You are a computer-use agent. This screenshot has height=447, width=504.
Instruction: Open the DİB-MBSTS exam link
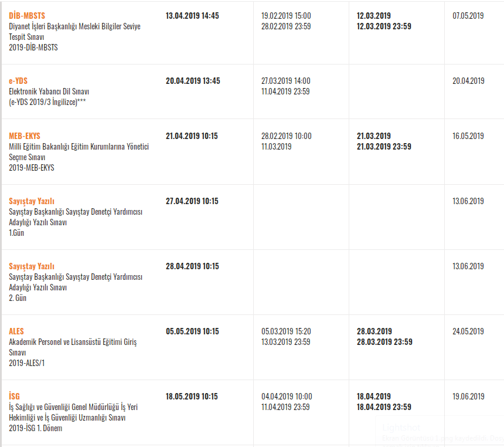coord(27,15)
